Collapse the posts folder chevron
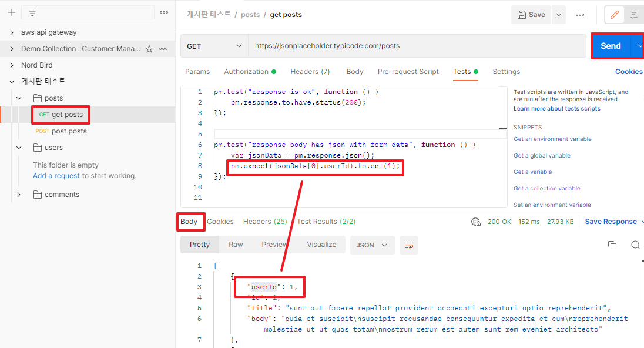This screenshot has width=644, height=348. pos(19,98)
